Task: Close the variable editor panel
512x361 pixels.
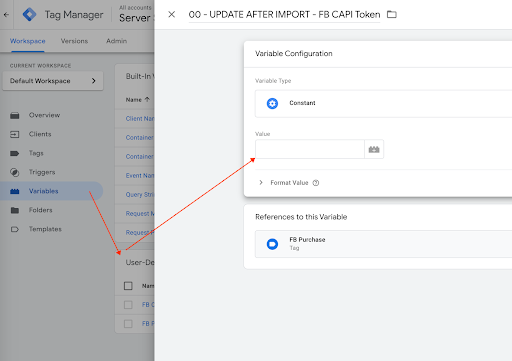Action: 172,14
